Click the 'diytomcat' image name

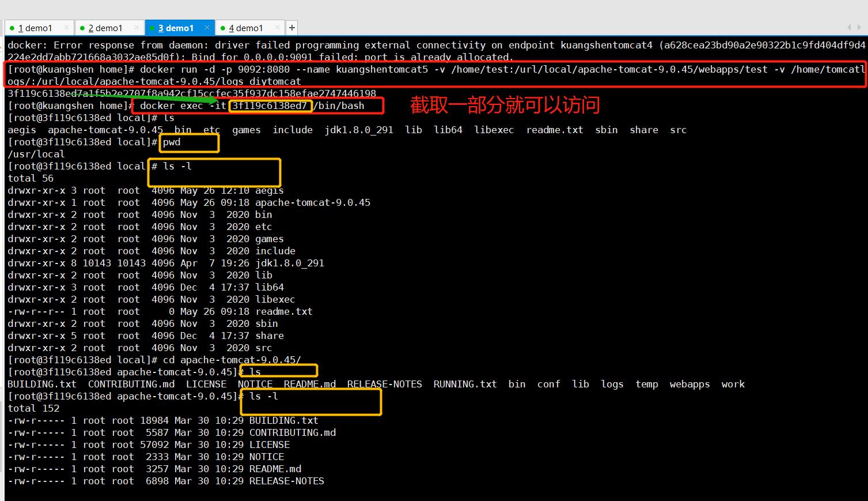pyautogui.click(x=275, y=81)
